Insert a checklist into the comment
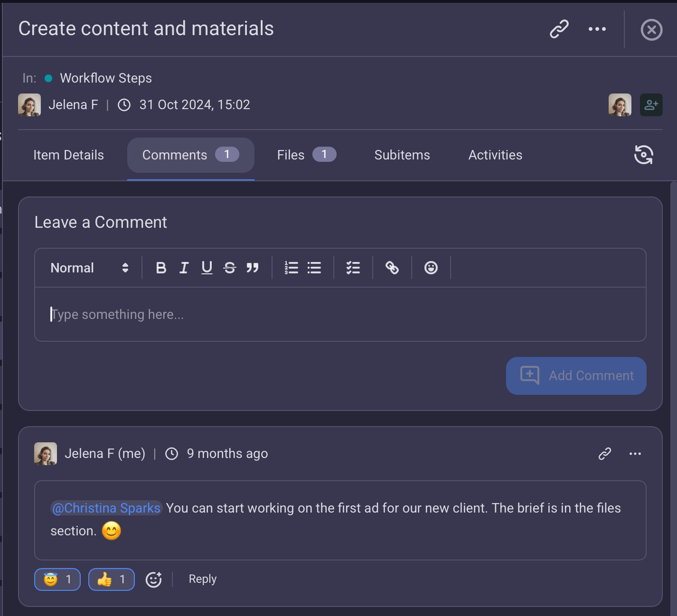 [x=353, y=267]
